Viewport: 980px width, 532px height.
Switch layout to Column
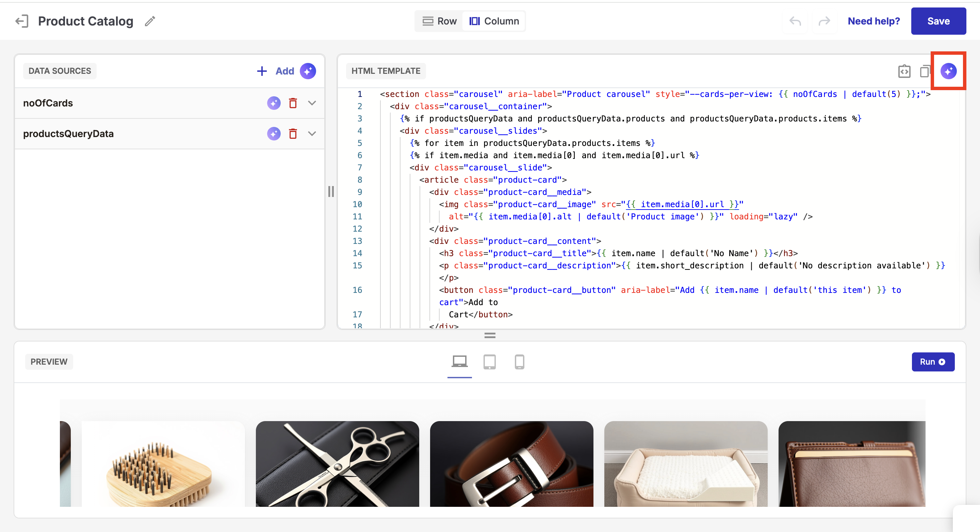click(494, 21)
